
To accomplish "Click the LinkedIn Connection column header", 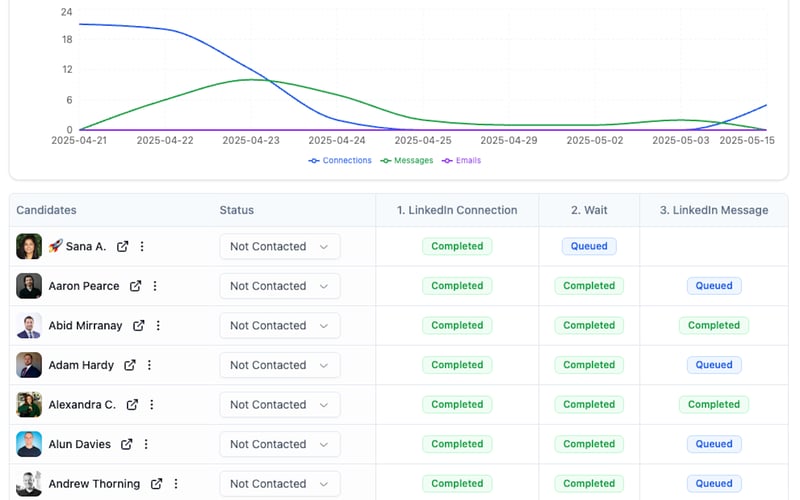I will [x=457, y=210].
